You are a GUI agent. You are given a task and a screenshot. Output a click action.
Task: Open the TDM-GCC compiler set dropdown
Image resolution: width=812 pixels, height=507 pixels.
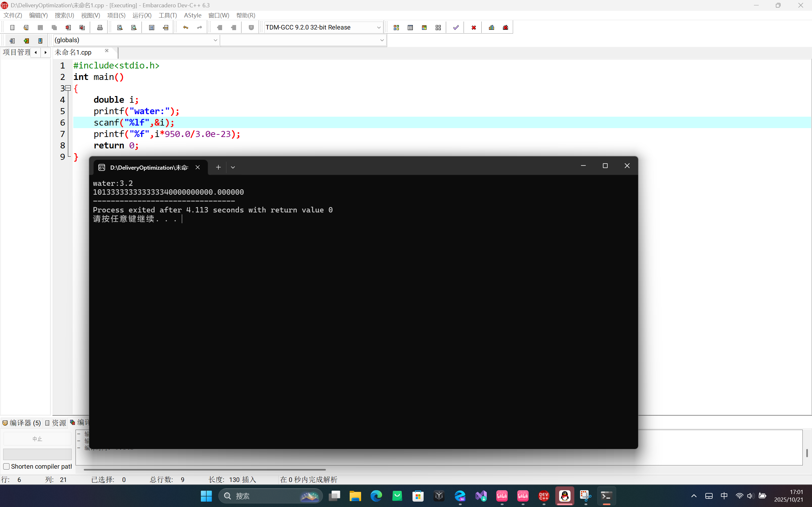[379, 28]
